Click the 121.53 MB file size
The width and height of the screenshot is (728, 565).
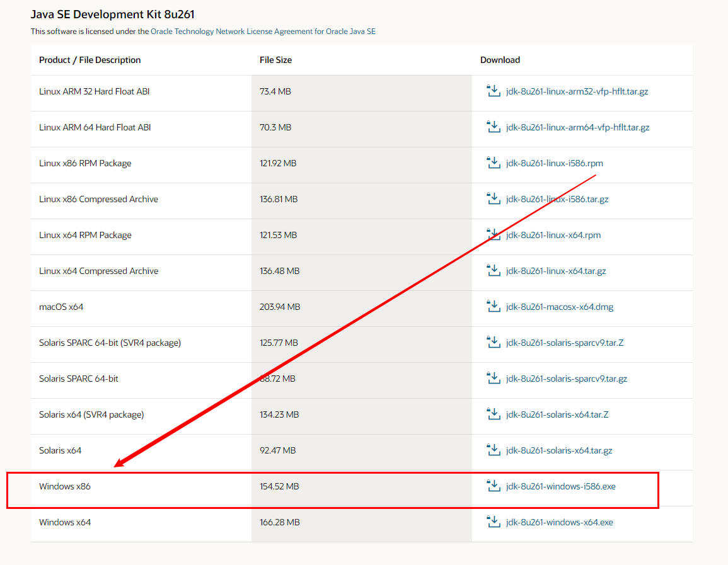click(278, 235)
